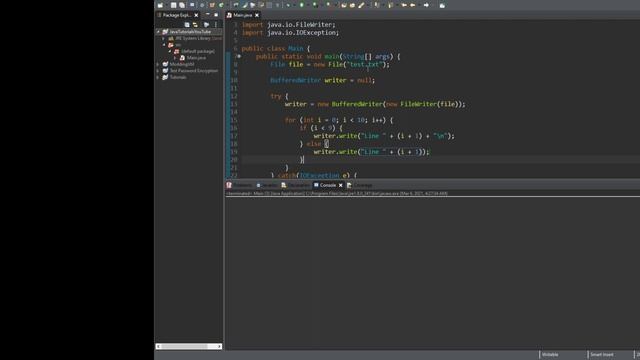Click the Coverage run icon in toolbar
Image resolution: width=640 pixels, height=360 pixels.
click(315, 5)
